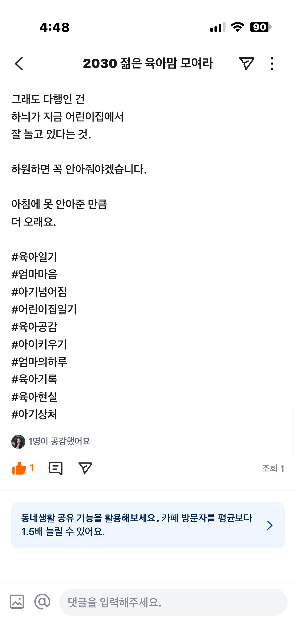The height and width of the screenshot is (644, 296).
Task: Toggle the orange thumbs-up like button
Action: point(19,468)
